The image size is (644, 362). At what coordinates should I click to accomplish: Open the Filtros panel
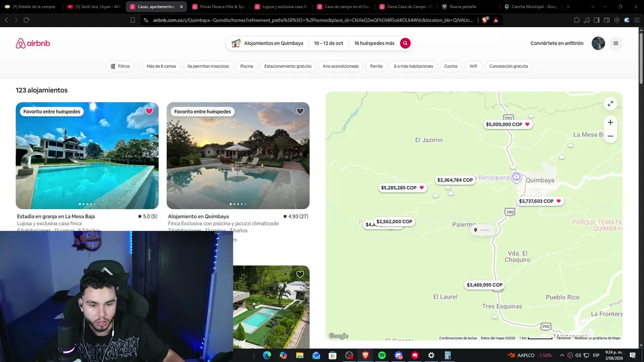click(x=120, y=66)
